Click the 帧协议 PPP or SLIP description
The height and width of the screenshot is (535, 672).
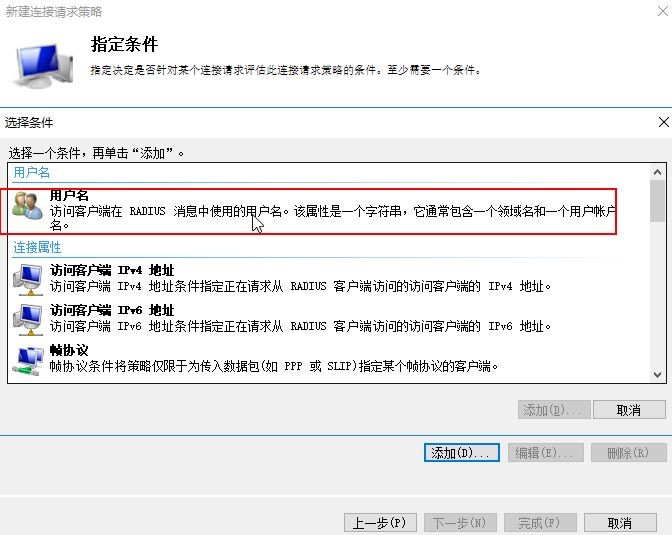pyautogui.click(x=274, y=366)
